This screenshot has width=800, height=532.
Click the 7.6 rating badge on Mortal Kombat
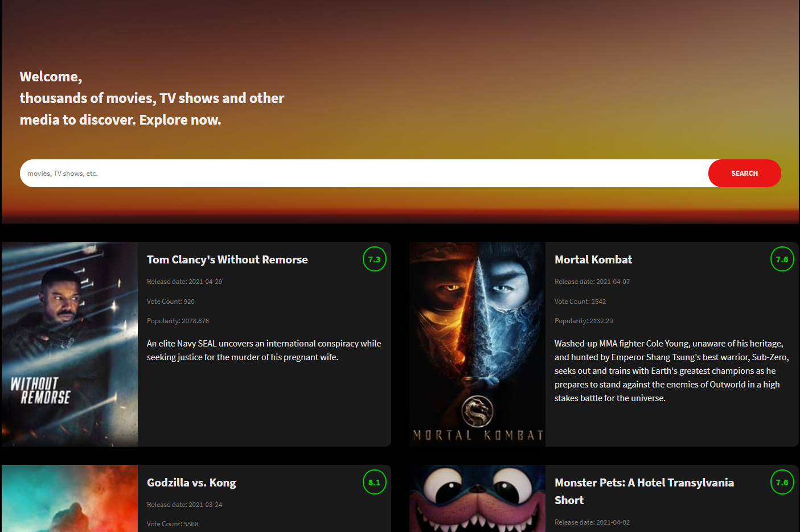click(x=782, y=259)
